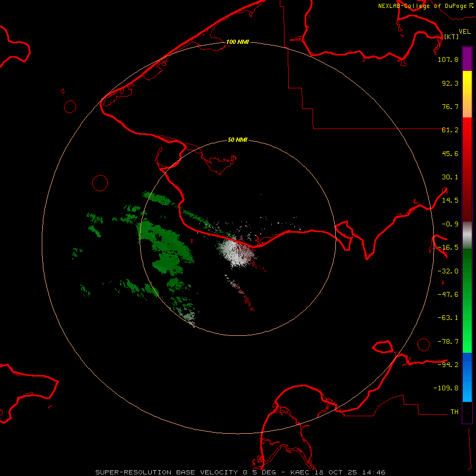The width and height of the screenshot is (476, 476).
Task: Click the Super-Resolution Base Velocity caption
Action: click(x=241, y=472)
